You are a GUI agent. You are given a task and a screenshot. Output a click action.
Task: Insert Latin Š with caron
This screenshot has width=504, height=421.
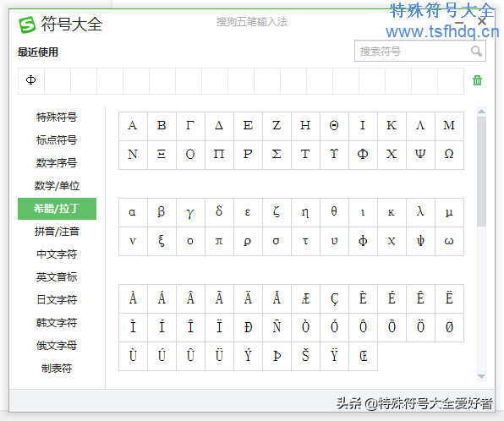305,356
